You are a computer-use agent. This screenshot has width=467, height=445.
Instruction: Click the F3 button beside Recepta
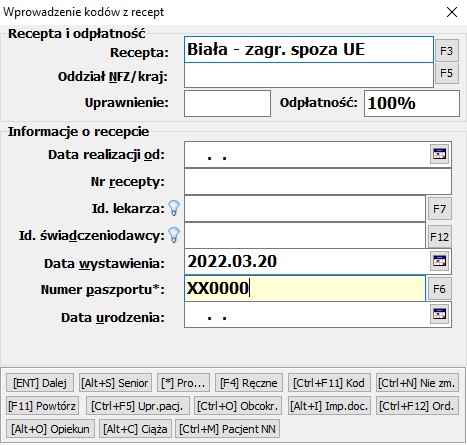point(447,51)
